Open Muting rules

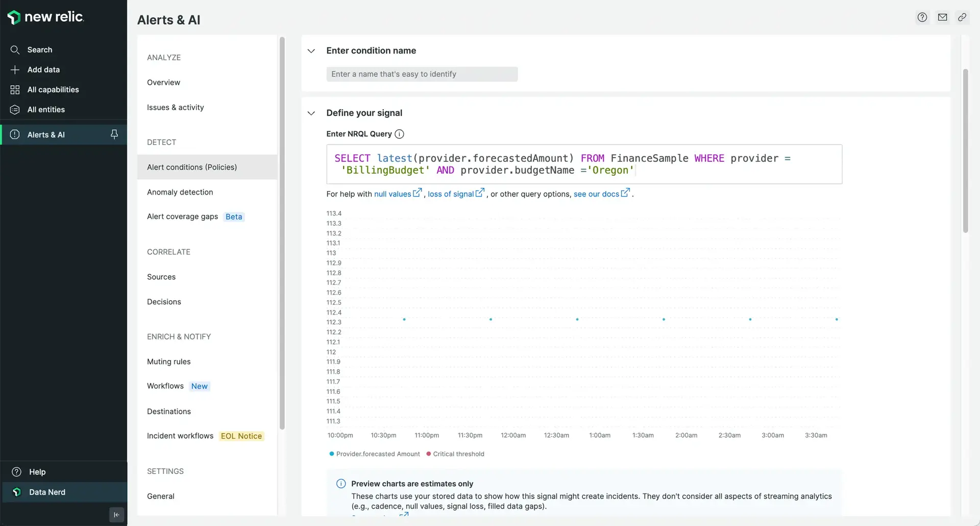[168, 362]
